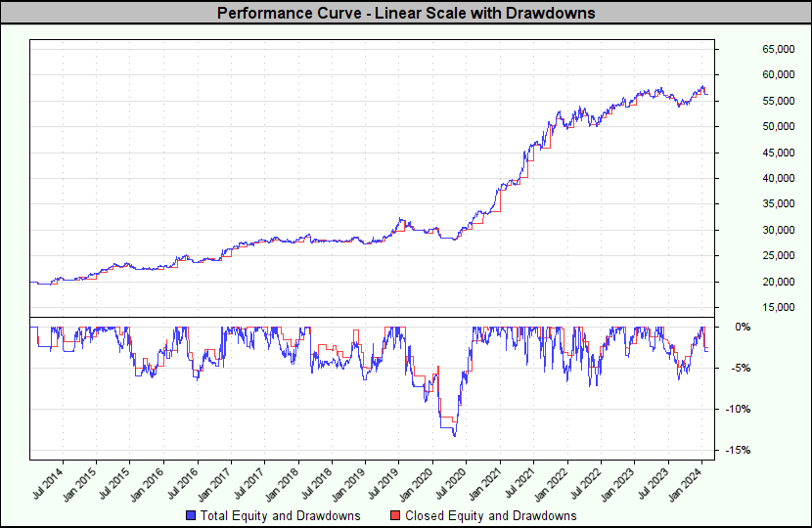Click the 'Jan 2022' date axis label
The width and height of the screenshot is (812, 528).
click(x=552, y=484)
